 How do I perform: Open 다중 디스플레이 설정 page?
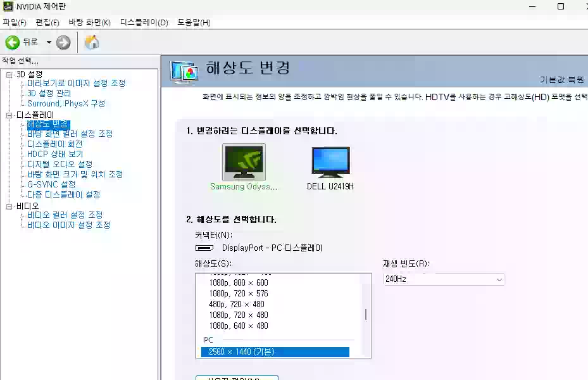coord(64,194)
